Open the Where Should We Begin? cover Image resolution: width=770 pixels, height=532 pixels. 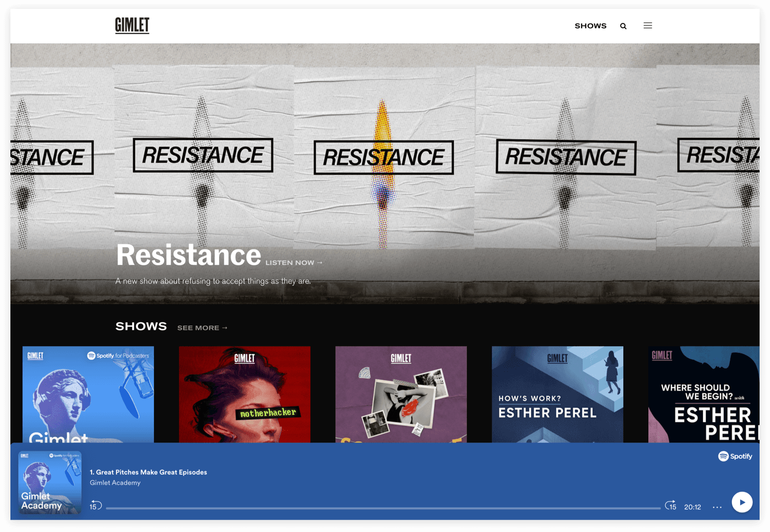[x=704, y=394]
